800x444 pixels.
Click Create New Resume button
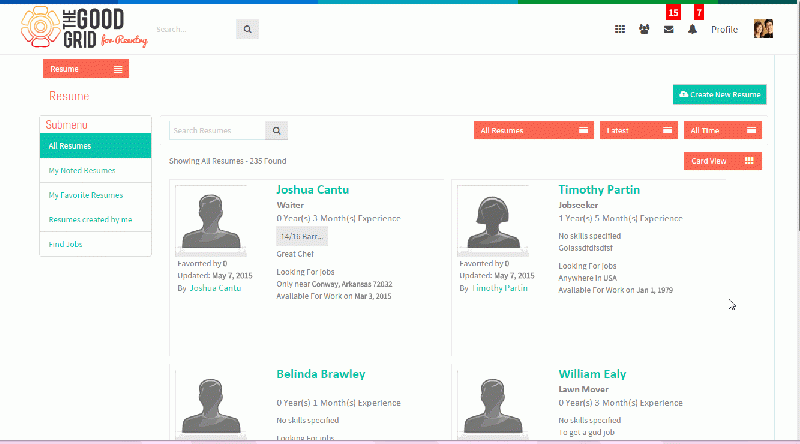(719, 94)
